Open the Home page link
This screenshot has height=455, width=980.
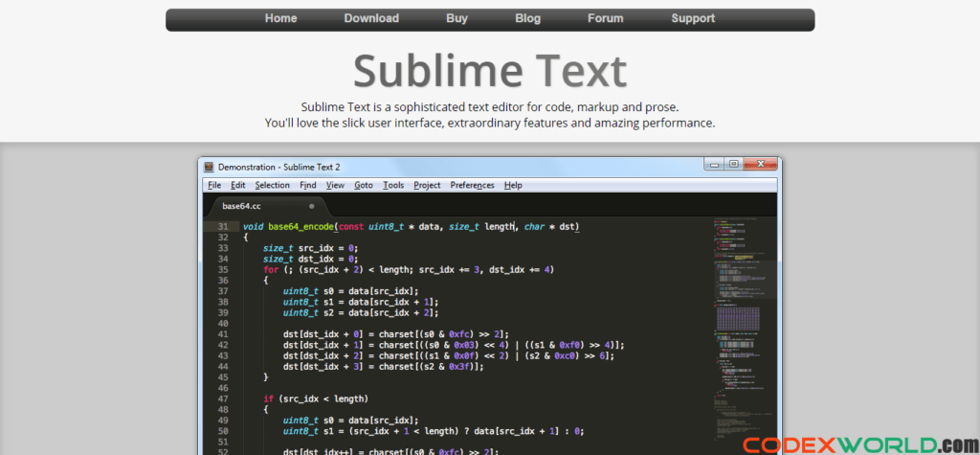(280, 19)
